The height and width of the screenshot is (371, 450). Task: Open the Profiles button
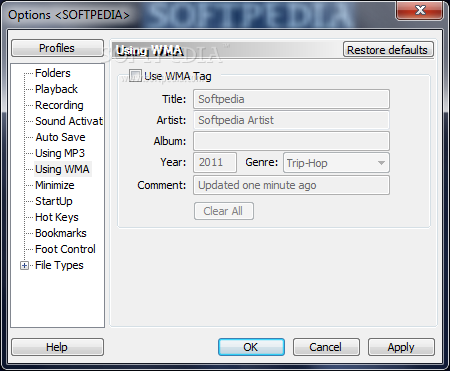click(57, 48)
